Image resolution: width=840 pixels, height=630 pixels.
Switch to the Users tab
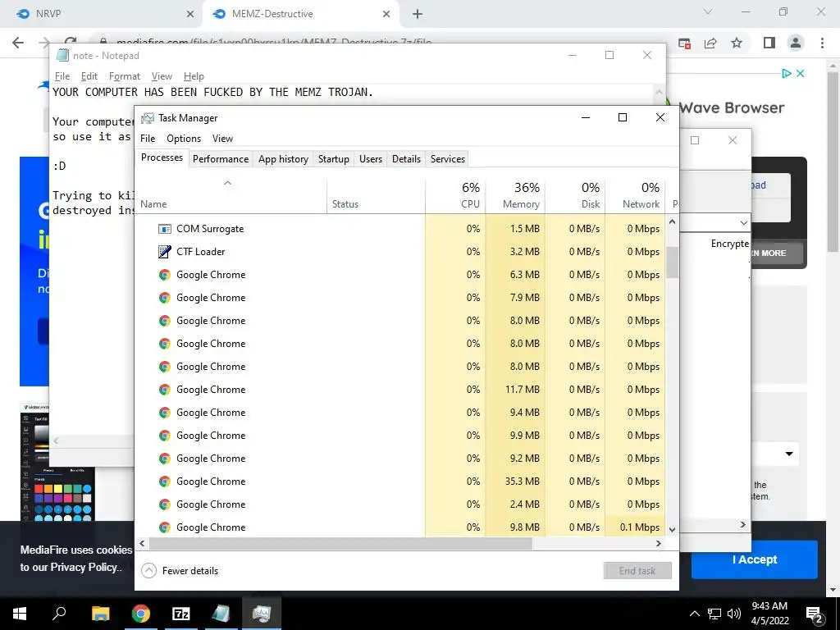(371, 159)
